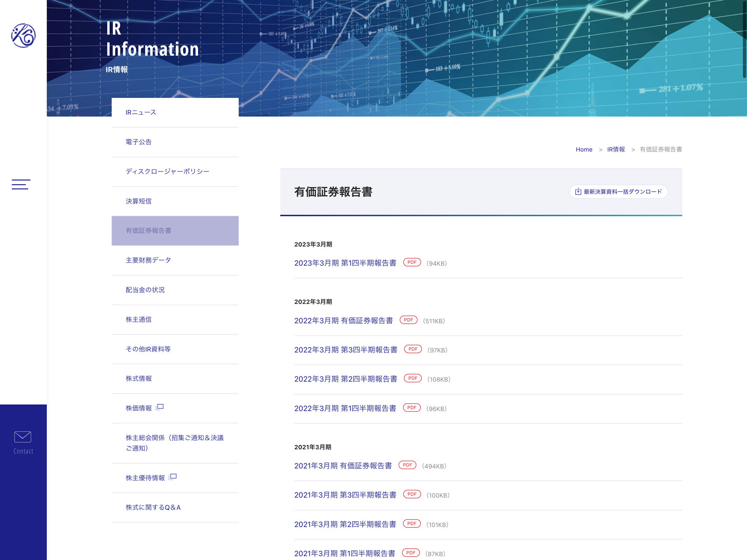The height and width of the screenshot is (560, 747).
Task: Click PDF badge for 2022年3月期 第2四半期報告書
Action: (x=413, y=378)
